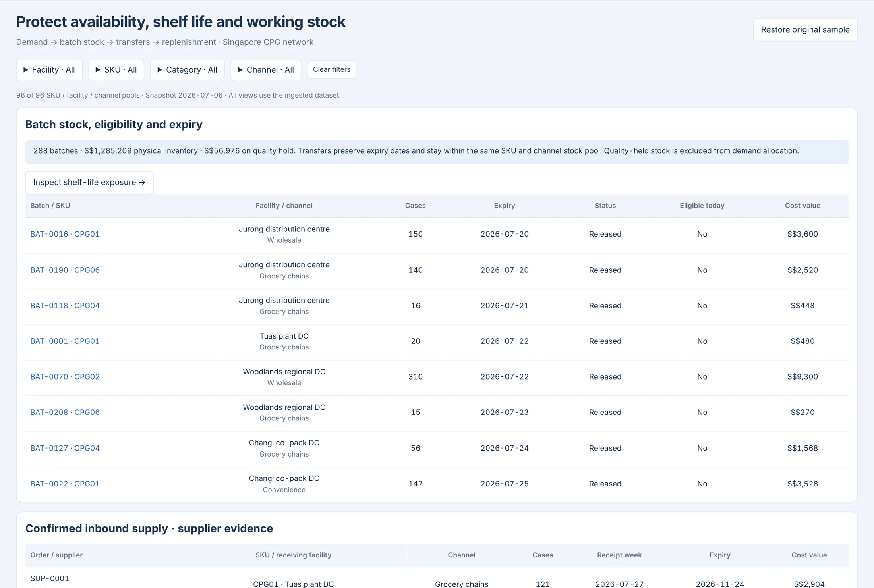Click Restore original sample button
The height and width of the screenshot is (588, 874).
[x=805, y=29]
